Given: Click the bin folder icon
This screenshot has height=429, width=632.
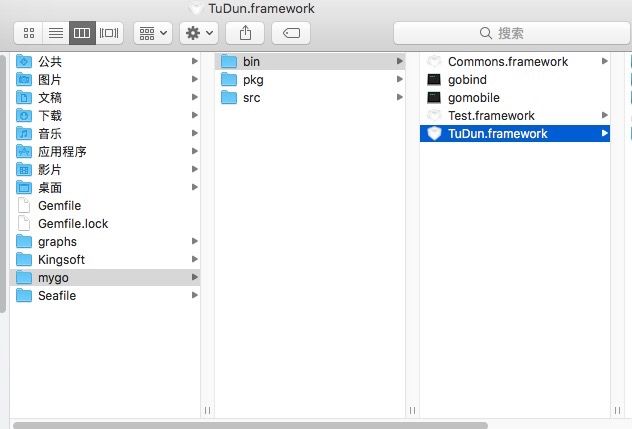Looking at the screenshot, I should 229,61.
